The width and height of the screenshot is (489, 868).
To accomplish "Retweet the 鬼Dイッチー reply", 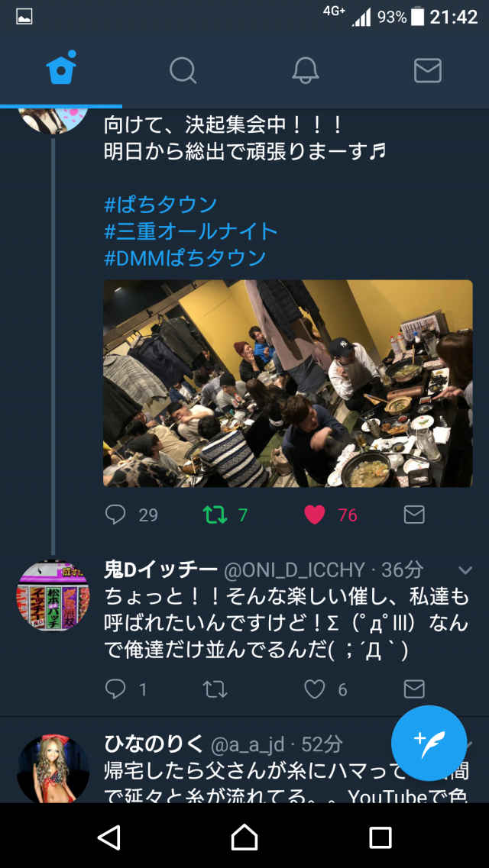I will (x=214, y=689).
